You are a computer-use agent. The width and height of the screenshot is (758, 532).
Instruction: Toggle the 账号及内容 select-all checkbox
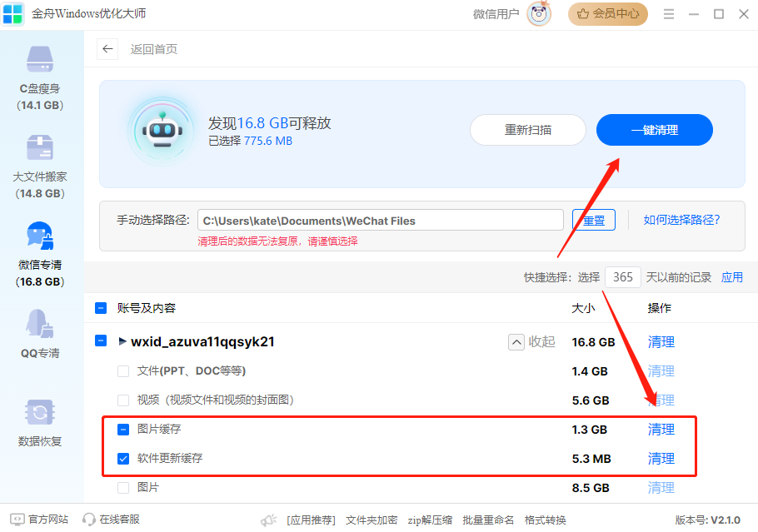(101, 308)
